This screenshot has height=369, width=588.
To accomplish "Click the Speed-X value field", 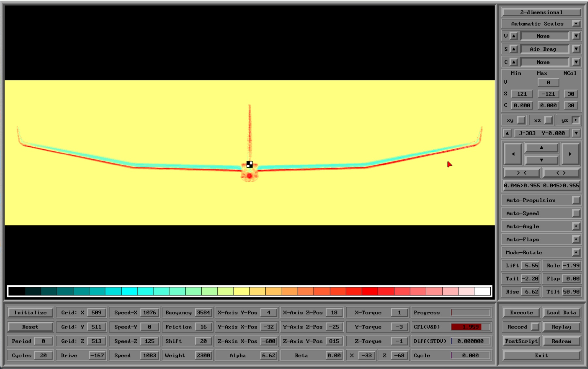I will (x=150, y=312).
